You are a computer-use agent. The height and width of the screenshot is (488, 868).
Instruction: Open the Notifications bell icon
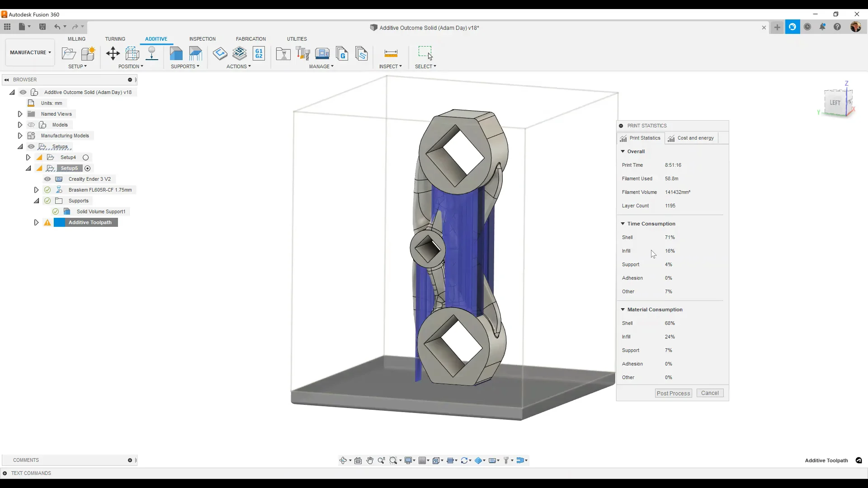click(x=822, y=27)
